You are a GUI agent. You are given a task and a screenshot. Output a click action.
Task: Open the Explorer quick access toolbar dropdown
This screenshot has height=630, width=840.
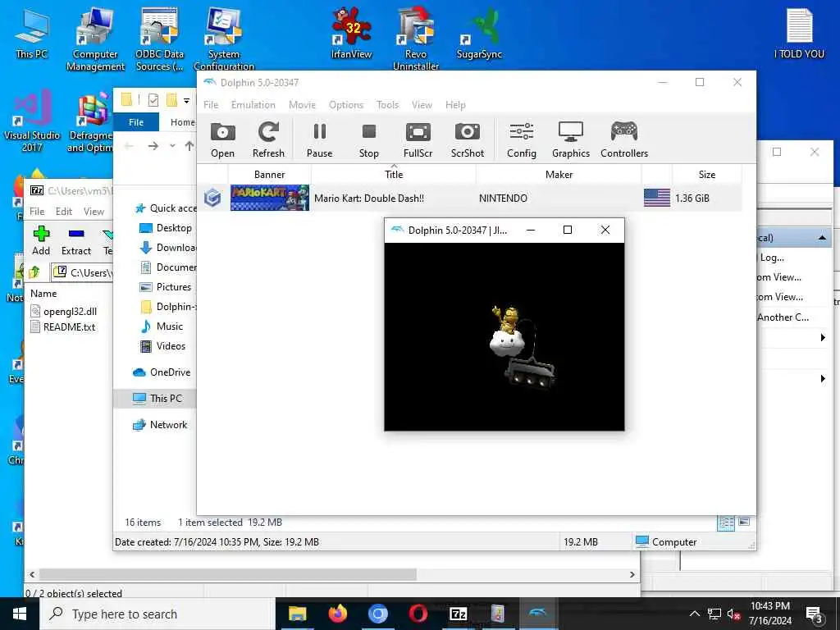point(186,100)
